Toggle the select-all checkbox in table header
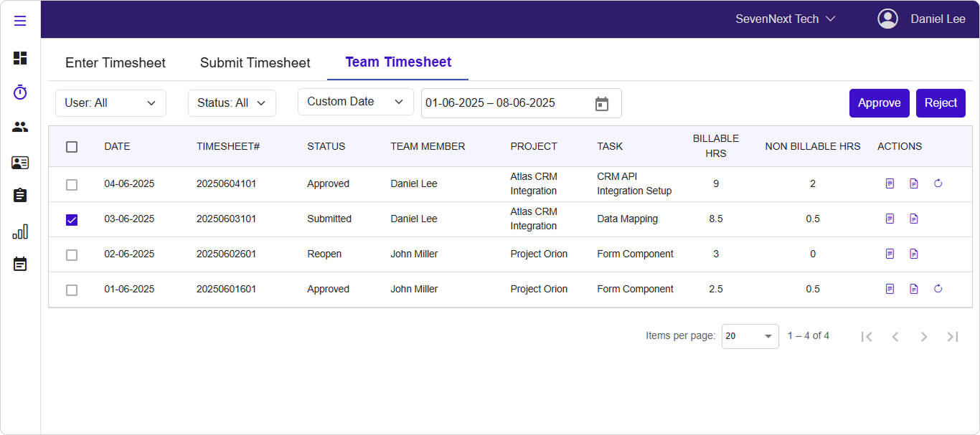This screenshot has height=435, width=980. tap(72, 147)
